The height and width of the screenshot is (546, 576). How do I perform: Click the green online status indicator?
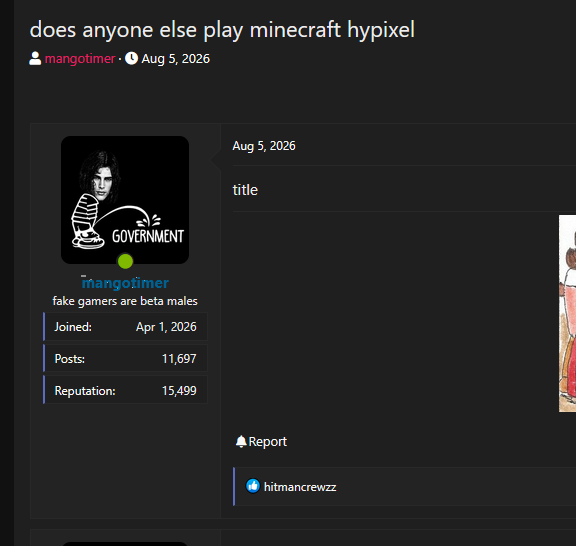125,261
